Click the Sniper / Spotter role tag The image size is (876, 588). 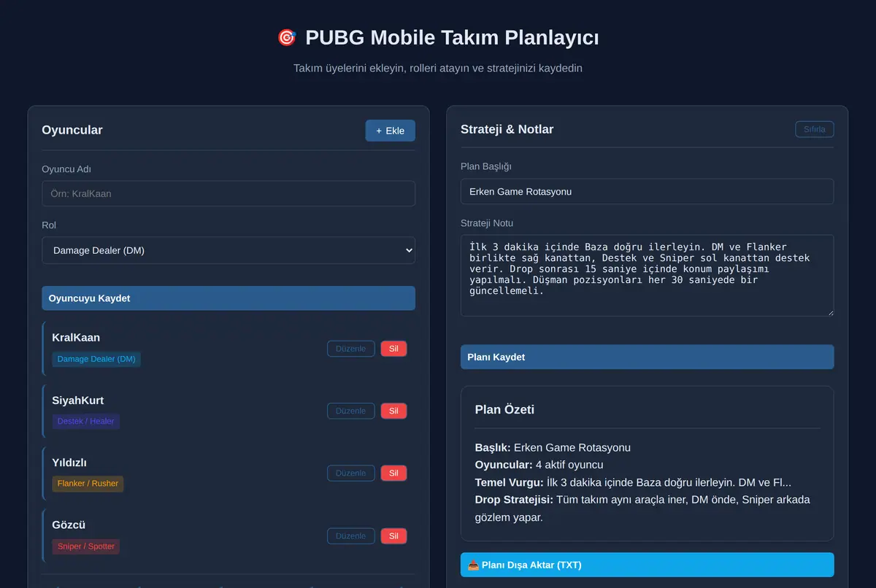point(85,546)
